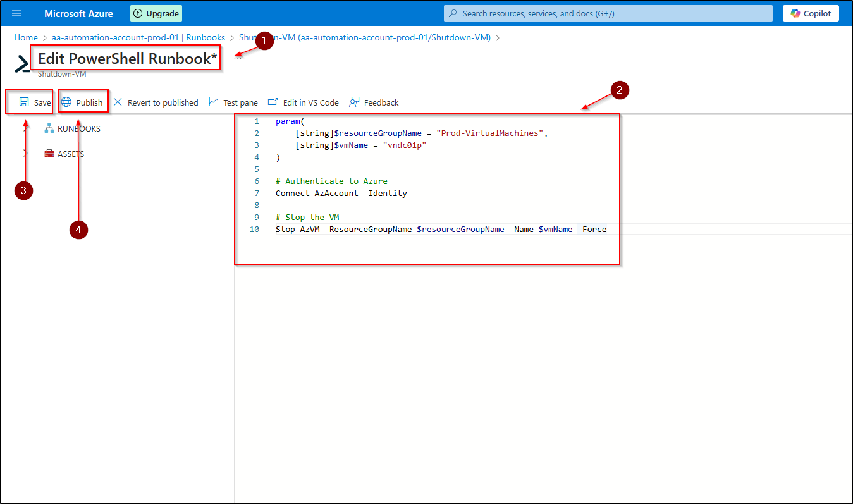Click the Save disk icon
Image resolution: width=853 pixels, height=504 pixels.
point(24,102)
